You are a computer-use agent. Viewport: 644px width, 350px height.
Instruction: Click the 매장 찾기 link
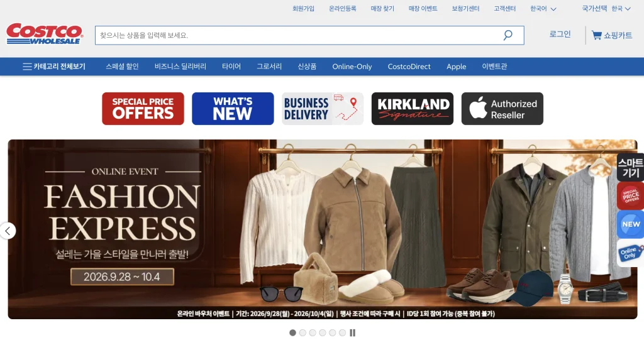point(382,9)
